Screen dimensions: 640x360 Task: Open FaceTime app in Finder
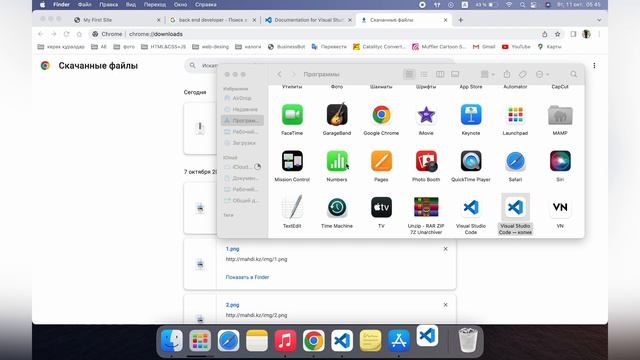[292, 115]
